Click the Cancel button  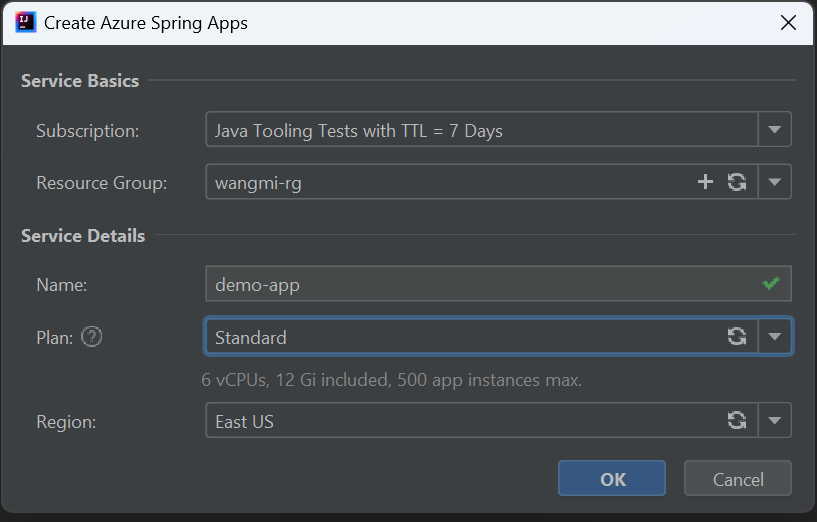click(738, 478)
